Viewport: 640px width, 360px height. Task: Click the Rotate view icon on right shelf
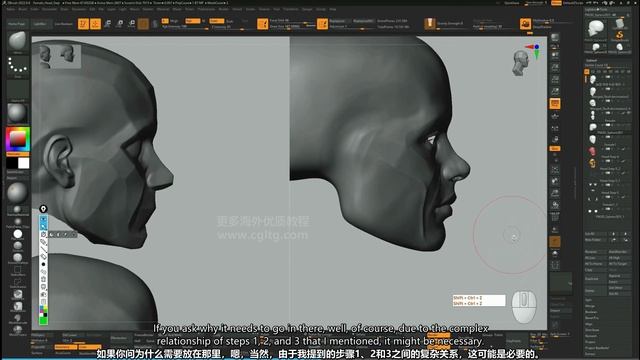pyautogui.click(x=555, y=205)
